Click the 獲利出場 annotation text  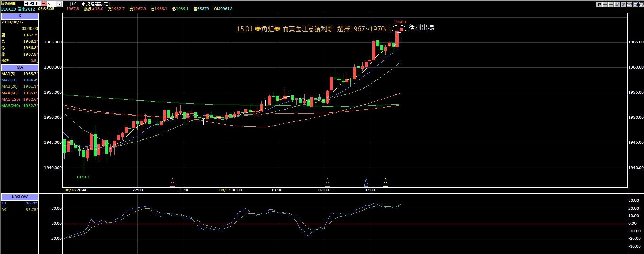coord(421,27)
